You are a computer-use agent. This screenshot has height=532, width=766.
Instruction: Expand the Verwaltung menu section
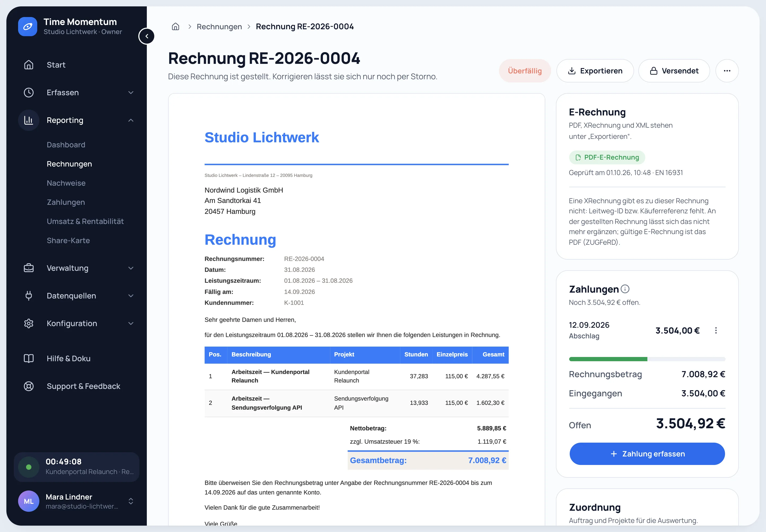tap(131, 268)
